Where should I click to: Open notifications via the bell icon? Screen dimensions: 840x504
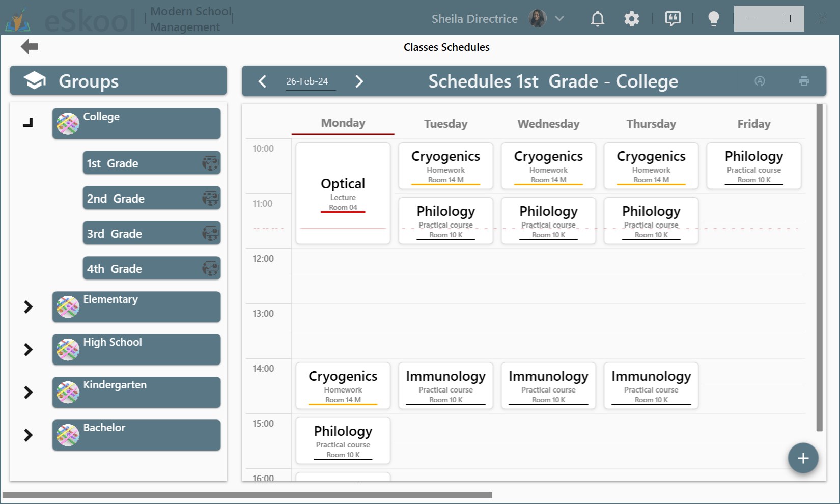pyautogui.click(x=597, y=18)
